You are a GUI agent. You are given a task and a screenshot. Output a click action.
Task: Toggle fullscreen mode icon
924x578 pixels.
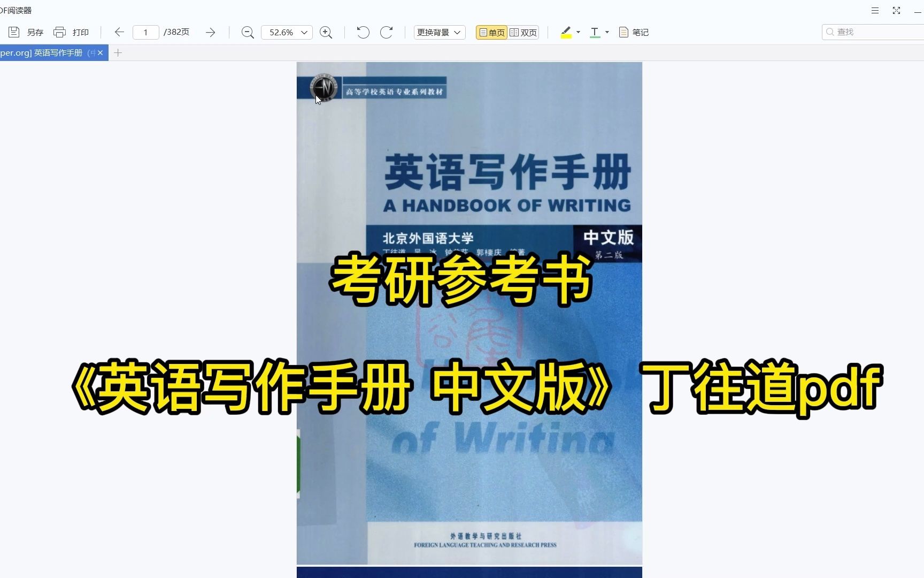click(897, 10)
